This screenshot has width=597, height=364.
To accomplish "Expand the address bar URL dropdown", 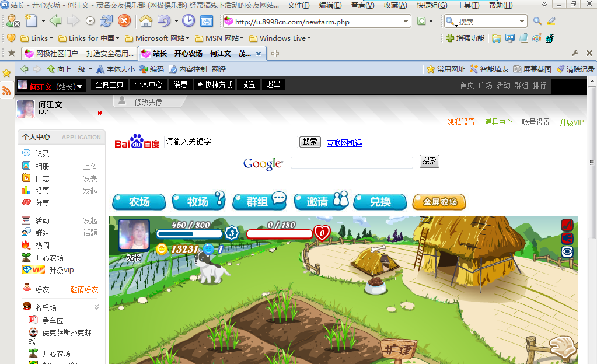I will click(406, 22).
